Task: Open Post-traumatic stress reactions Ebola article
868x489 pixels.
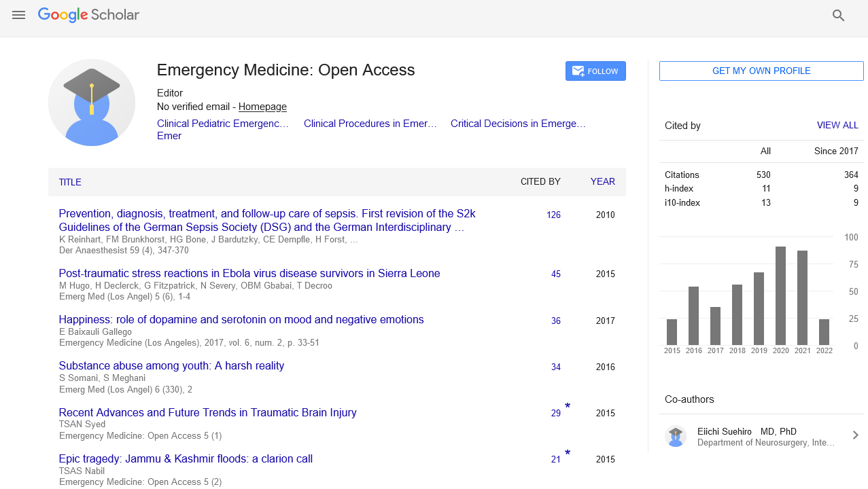Action: pos(249,274)
